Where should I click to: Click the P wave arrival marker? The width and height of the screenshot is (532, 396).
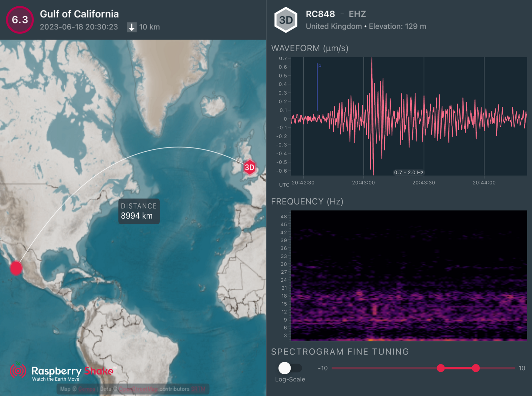[318, 87]
